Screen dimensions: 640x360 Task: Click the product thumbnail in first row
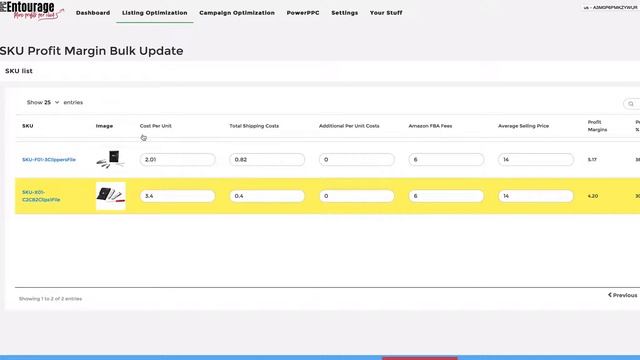coord(111,159)
